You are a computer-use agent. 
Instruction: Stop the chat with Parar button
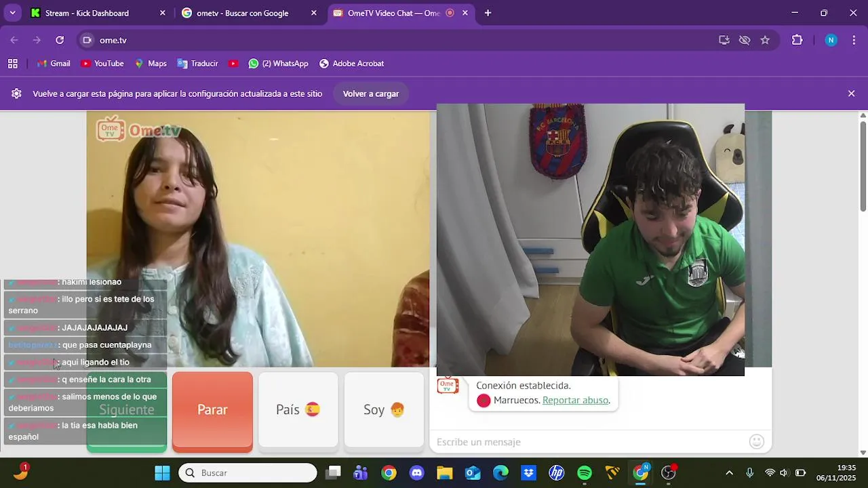pyautogui.click(x=212, y=411)
